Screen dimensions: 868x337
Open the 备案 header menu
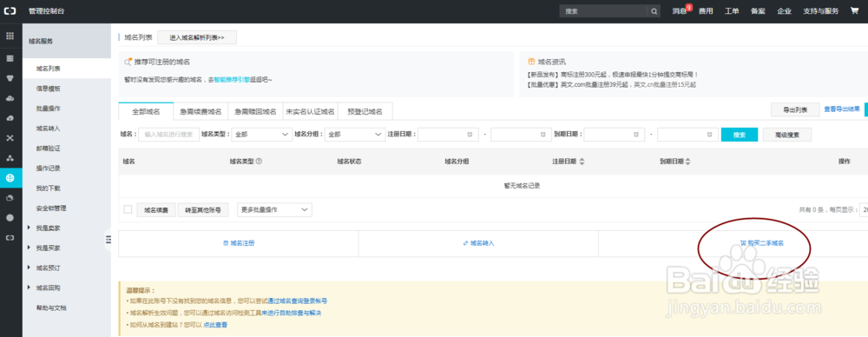[758, 11]
